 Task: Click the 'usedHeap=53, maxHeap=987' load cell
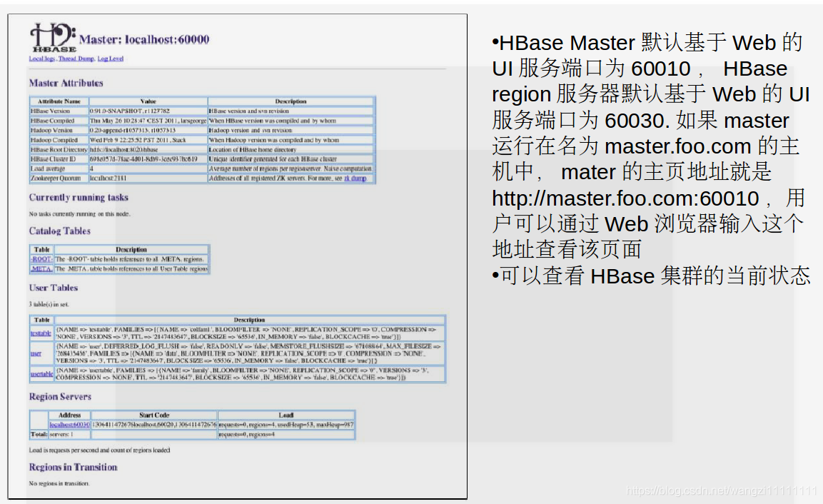[x=286, y=425]
